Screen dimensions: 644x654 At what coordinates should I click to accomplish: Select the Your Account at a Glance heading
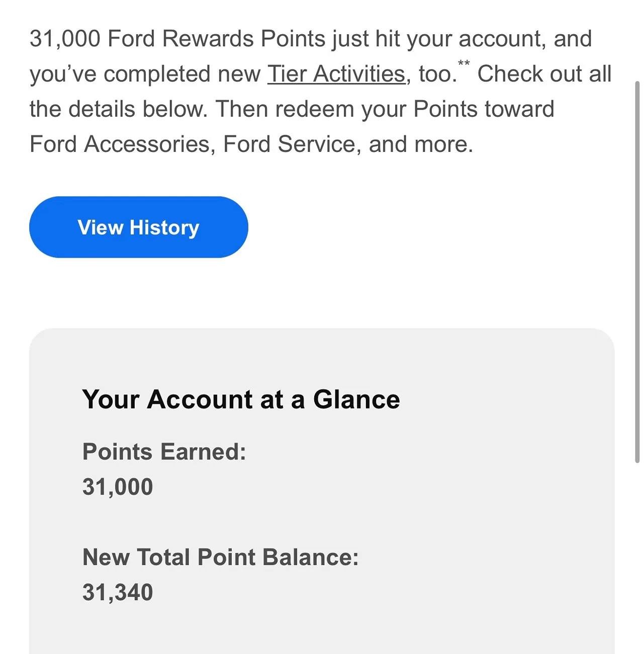(241, 399)
